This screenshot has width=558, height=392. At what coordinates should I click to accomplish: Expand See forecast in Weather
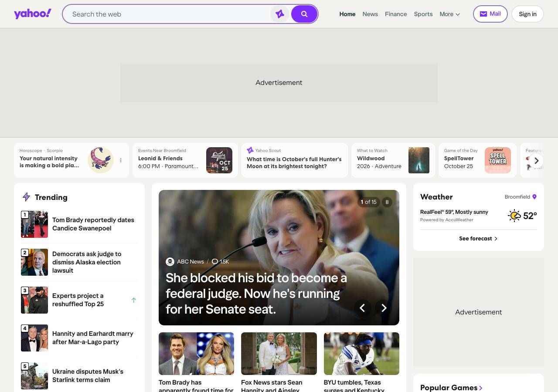pos(478,239)
